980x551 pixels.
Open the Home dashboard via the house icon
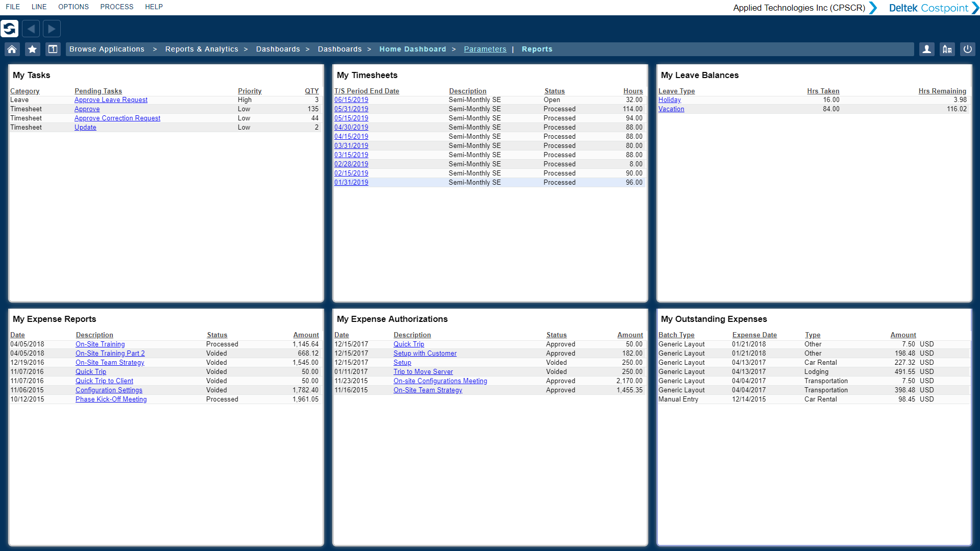(x=11, y=49)
